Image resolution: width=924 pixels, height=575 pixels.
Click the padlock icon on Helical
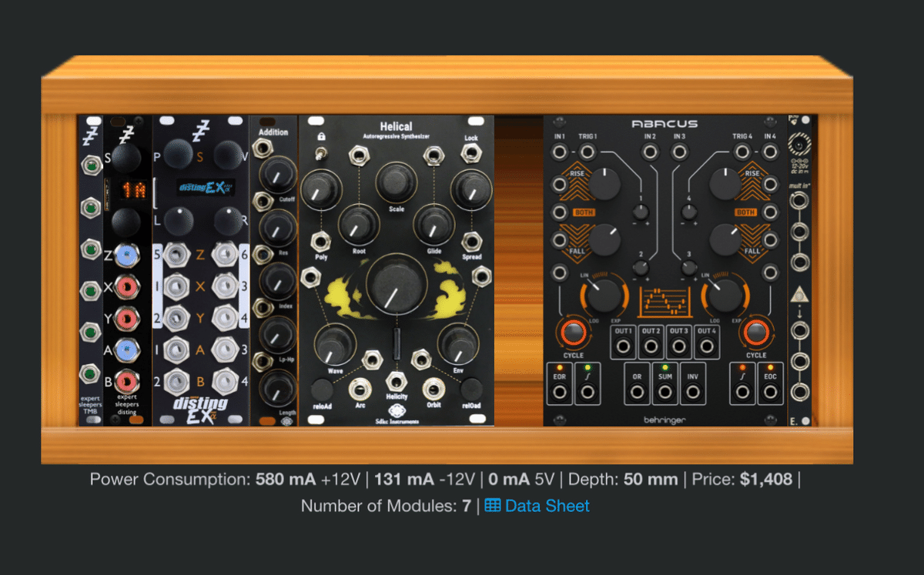click(x=320, y=136)
